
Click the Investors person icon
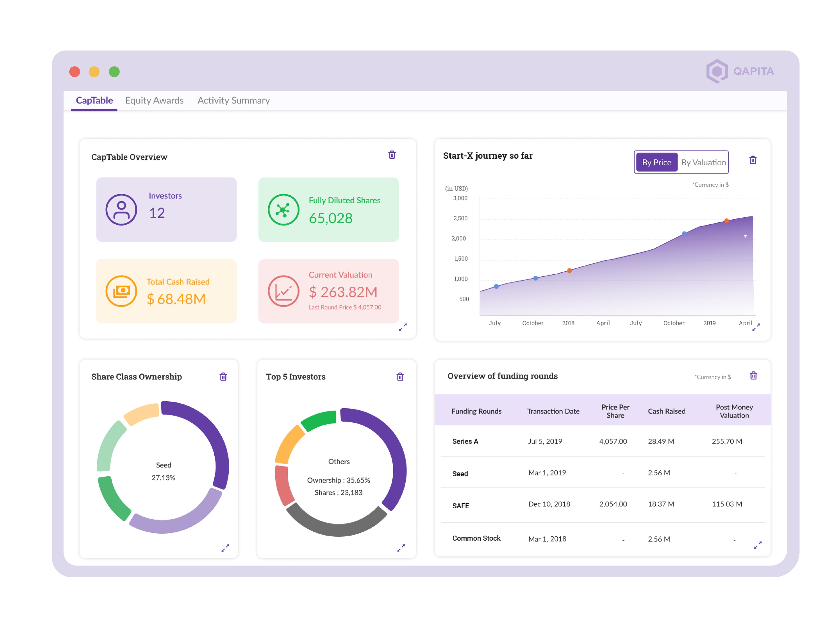(121, 210)
